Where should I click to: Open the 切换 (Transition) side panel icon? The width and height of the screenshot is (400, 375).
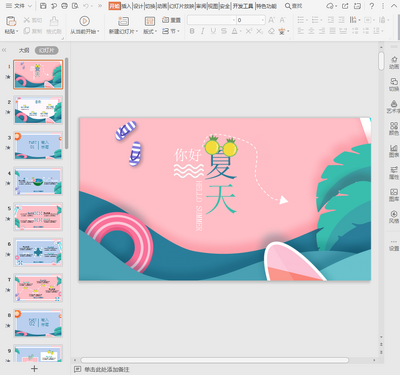394,84
